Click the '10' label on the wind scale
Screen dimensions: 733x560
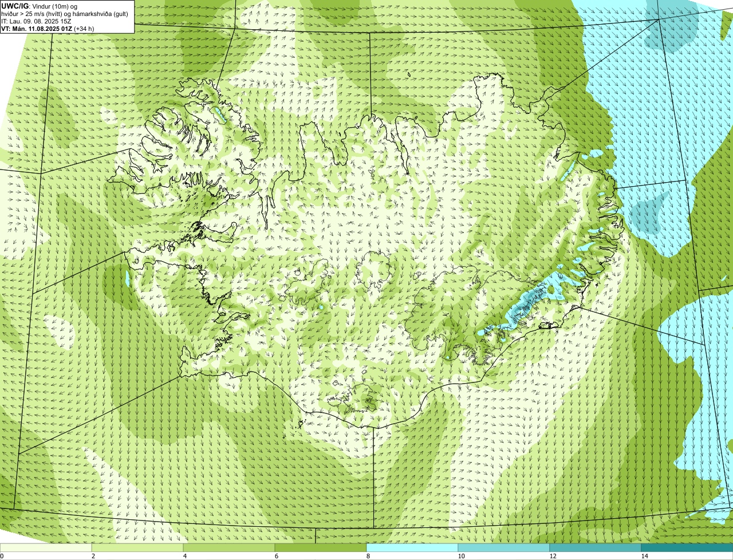[x=461, y=556]
